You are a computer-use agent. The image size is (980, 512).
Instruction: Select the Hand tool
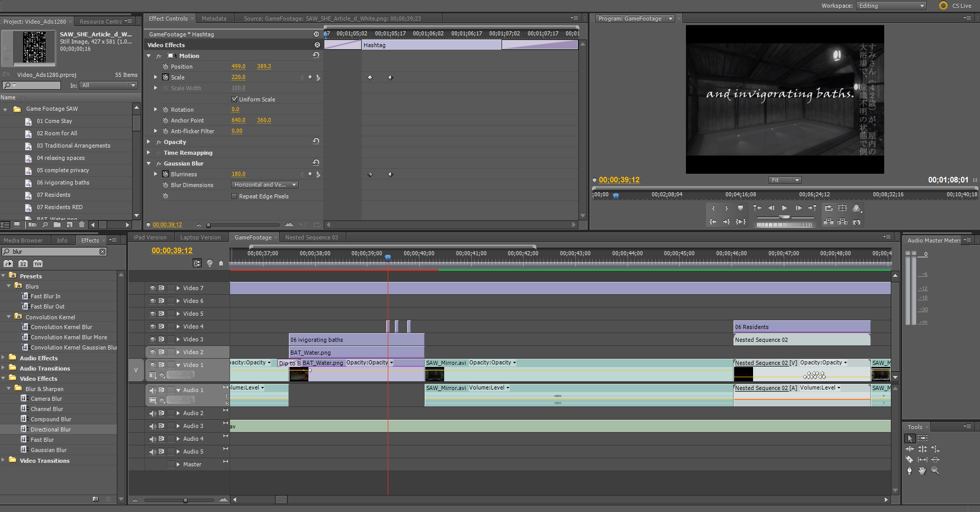pos(923,470)
